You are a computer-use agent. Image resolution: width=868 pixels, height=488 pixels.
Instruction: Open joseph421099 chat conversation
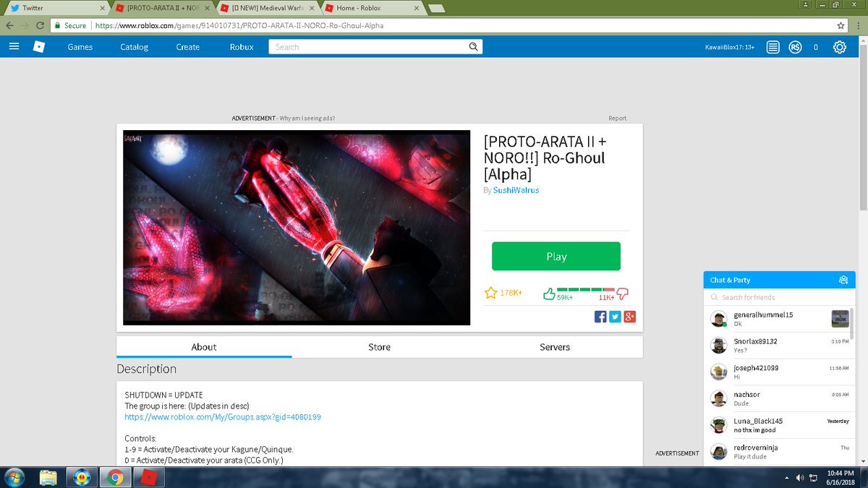point(779,372)
